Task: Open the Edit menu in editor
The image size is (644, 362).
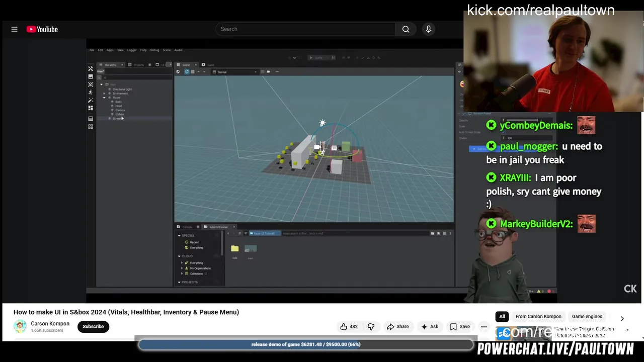Action: tap(100, 50)
